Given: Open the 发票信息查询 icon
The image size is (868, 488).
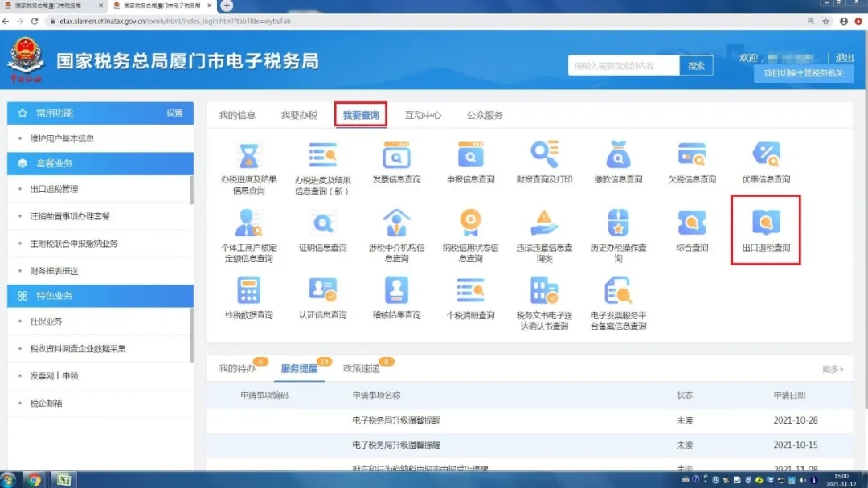Looking at the screenshot, I should [x=396, y=155].
